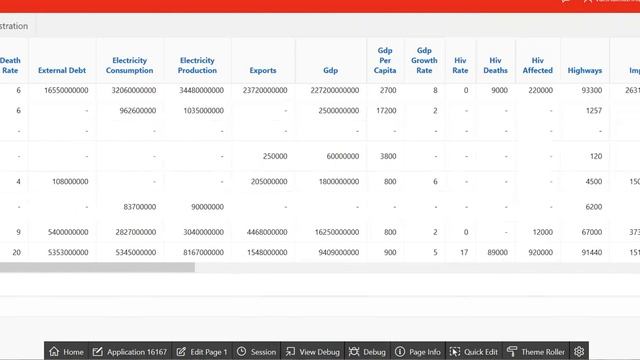Select Hiv Affected value 12000

[542, 232]
